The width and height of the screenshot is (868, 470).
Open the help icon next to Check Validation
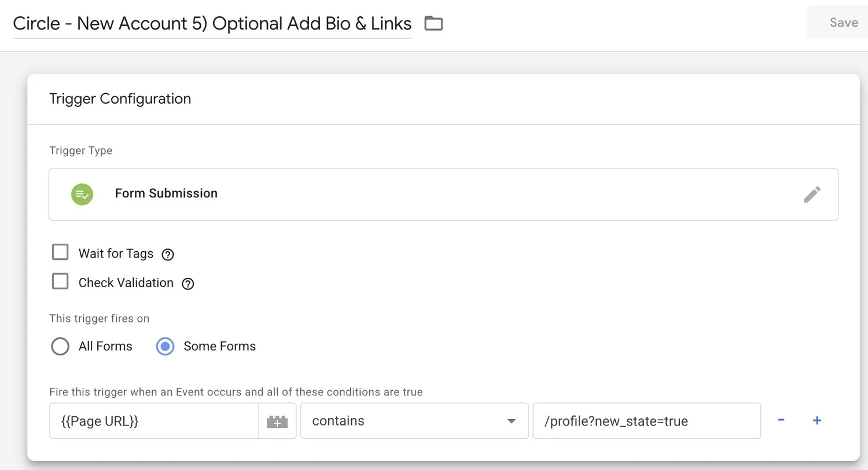pyautogui.click(x=187, y=284)
